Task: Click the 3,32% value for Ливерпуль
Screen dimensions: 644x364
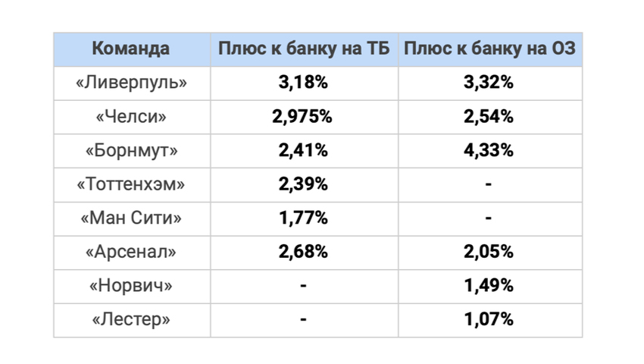Action: tap(489, 82)
